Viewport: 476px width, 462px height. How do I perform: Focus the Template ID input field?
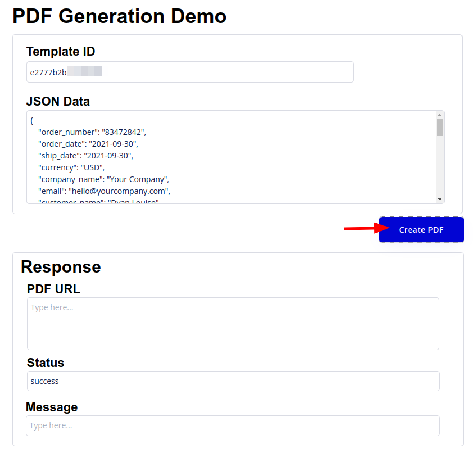click(x=190, y=72)
